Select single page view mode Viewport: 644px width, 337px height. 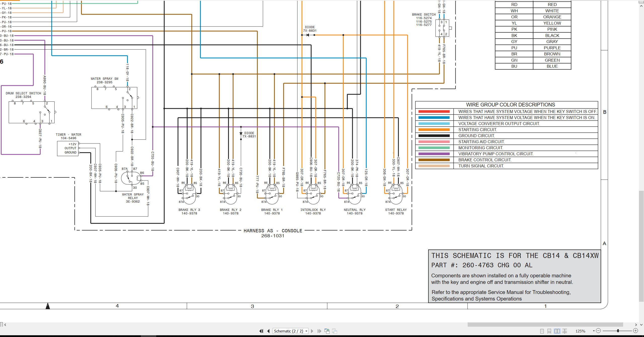(542, 331)
